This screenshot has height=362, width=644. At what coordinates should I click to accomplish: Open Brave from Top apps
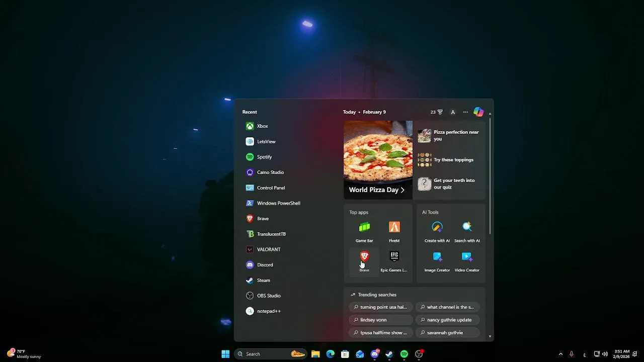(x=364, y=261)
